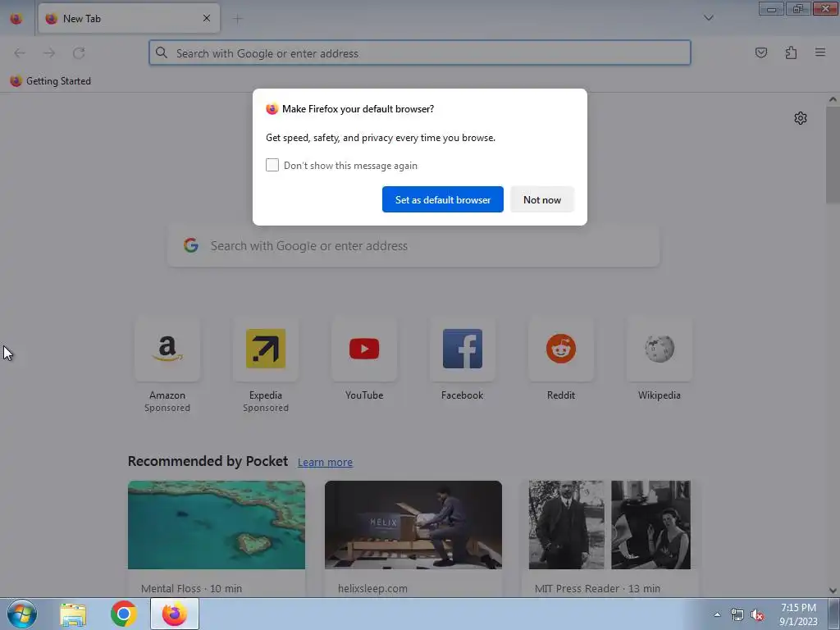Click Set as default browser button
This screenshot has height=630, width=840.
442,199
